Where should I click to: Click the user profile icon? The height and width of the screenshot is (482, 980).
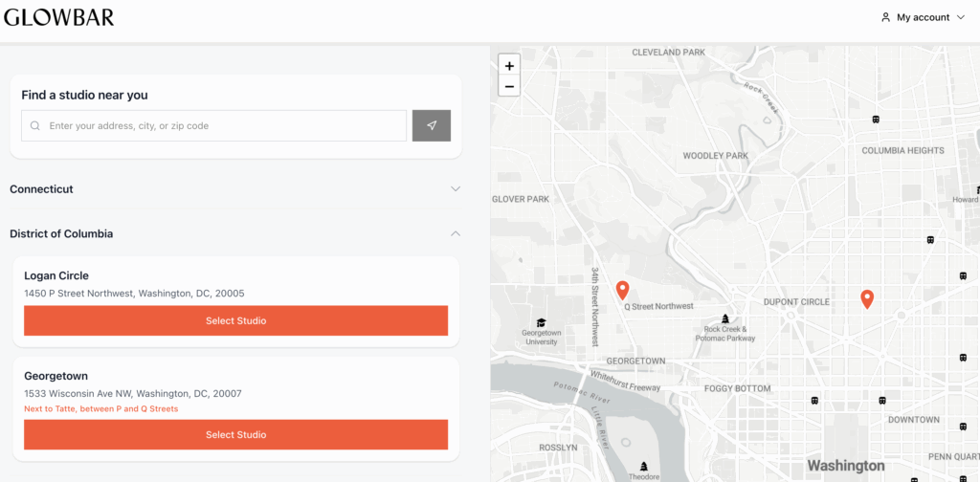click(x=885, y=17)
